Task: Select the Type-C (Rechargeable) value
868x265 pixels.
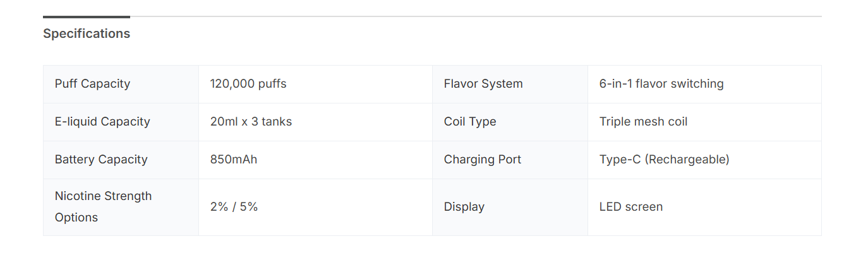Action: click(664, 160)
